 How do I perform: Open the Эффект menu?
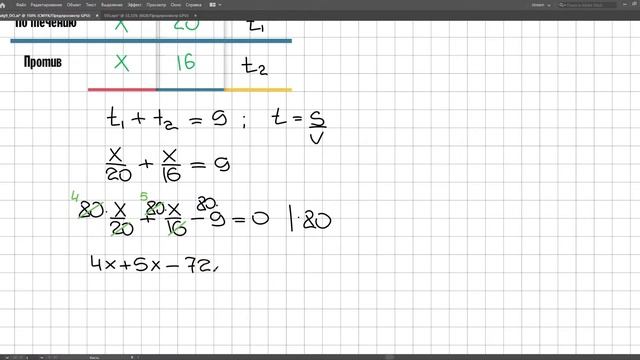click(x=135, y=5)
